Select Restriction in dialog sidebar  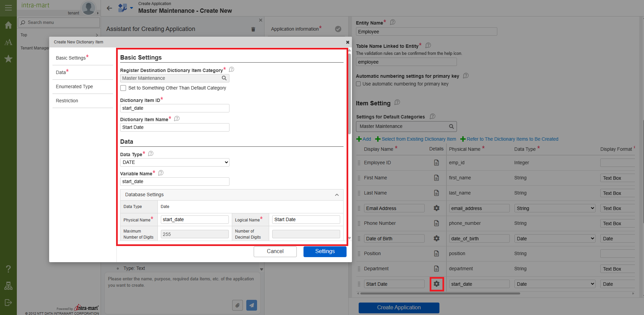(x=67, y=101)
